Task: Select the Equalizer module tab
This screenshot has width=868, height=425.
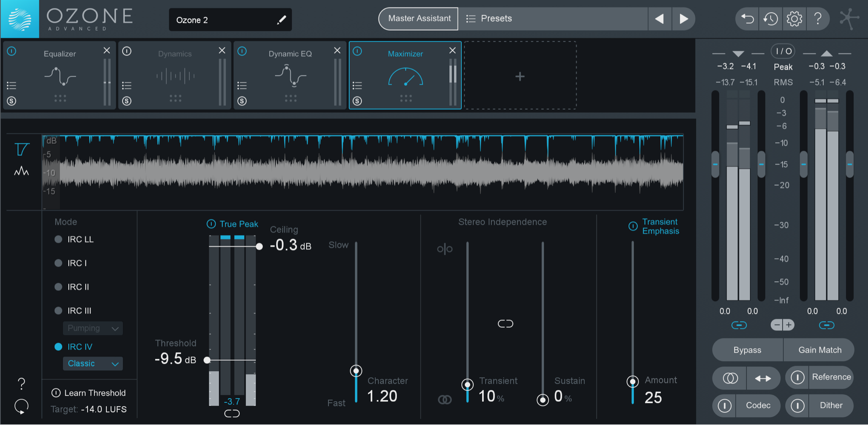Action: click(x=59, y=75)
